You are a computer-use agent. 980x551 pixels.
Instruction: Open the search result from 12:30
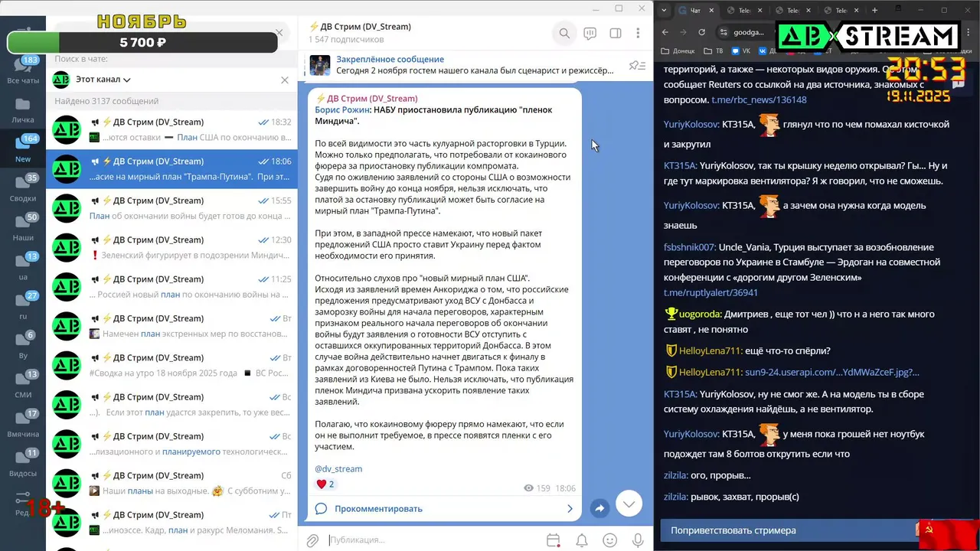tap(171, 248)
